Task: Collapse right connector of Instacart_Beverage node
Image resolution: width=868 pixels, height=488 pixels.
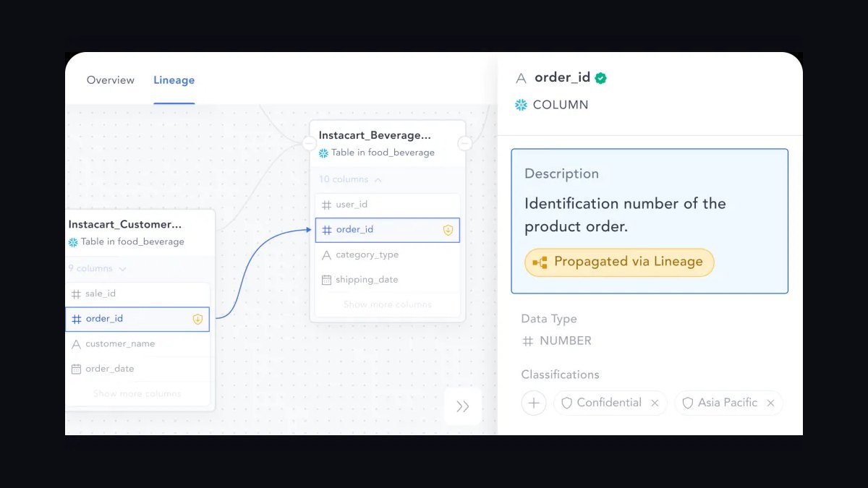Action: coord(465,144)
